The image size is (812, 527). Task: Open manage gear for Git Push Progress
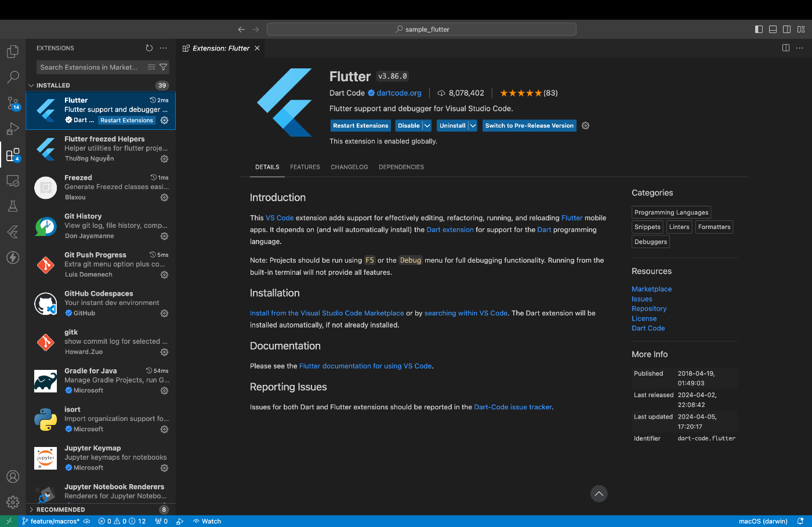(x=164, y=275)
